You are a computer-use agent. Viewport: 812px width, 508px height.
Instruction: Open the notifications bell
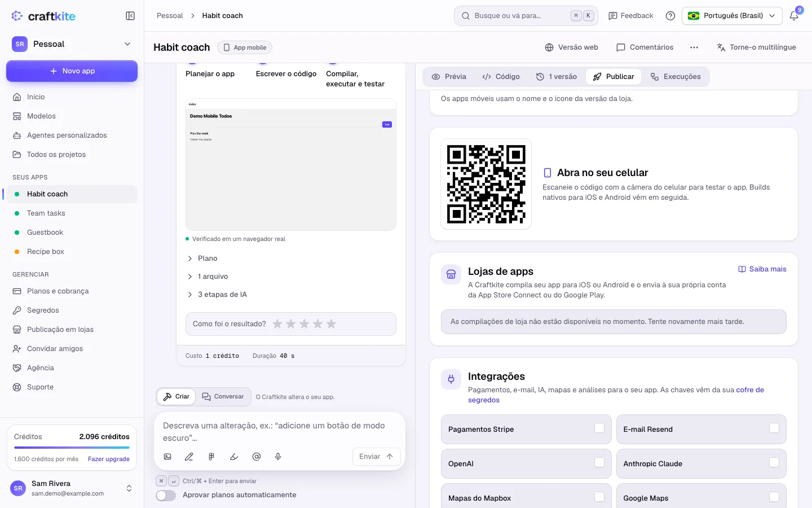click(x=794, y=16)
